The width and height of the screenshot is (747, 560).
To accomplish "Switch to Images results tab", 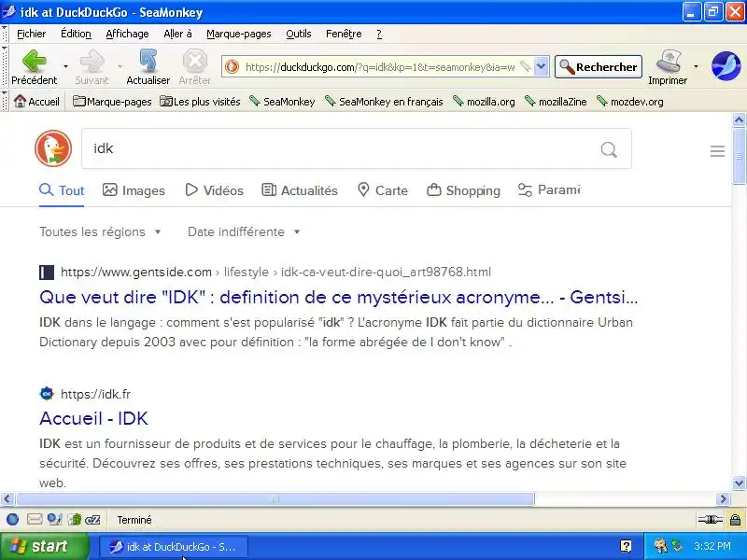I will [134, 190].
